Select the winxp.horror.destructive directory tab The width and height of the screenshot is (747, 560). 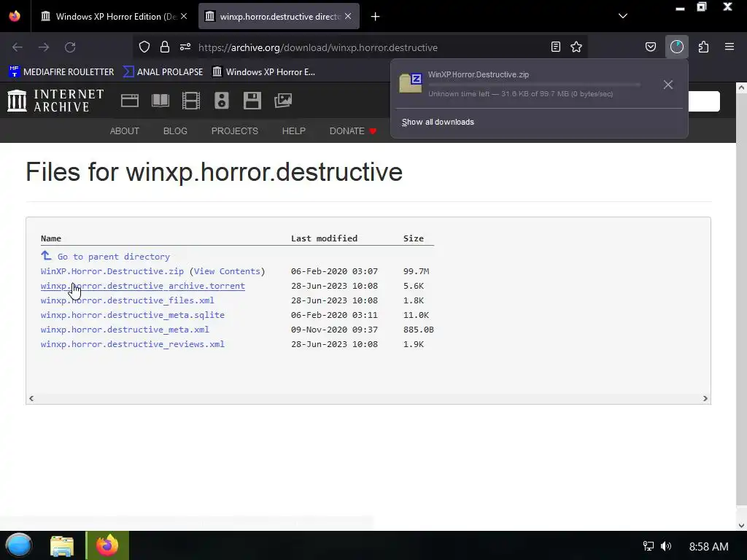[x=279, y=16]
